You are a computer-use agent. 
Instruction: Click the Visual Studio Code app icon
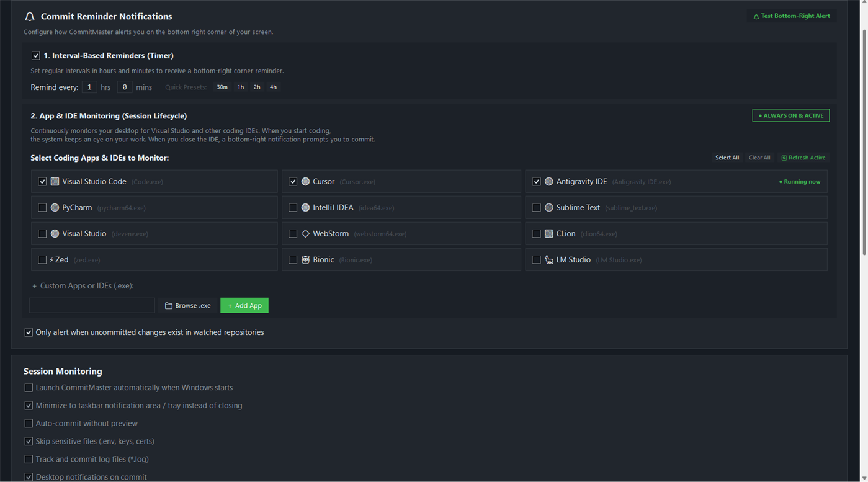click(x=55, y=182)
